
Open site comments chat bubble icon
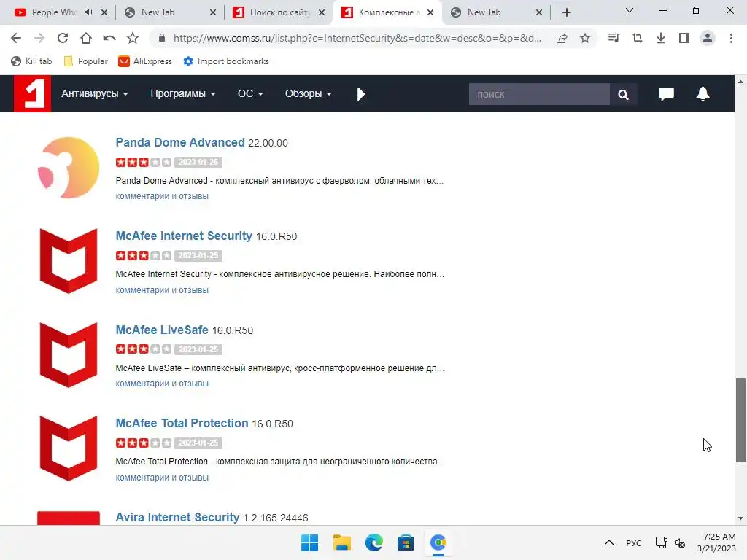point(666,94)
